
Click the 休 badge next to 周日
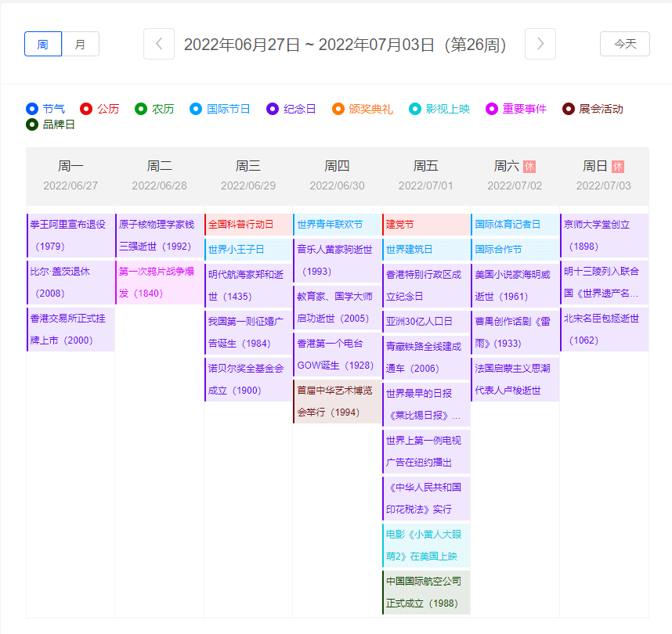[618, 166]
